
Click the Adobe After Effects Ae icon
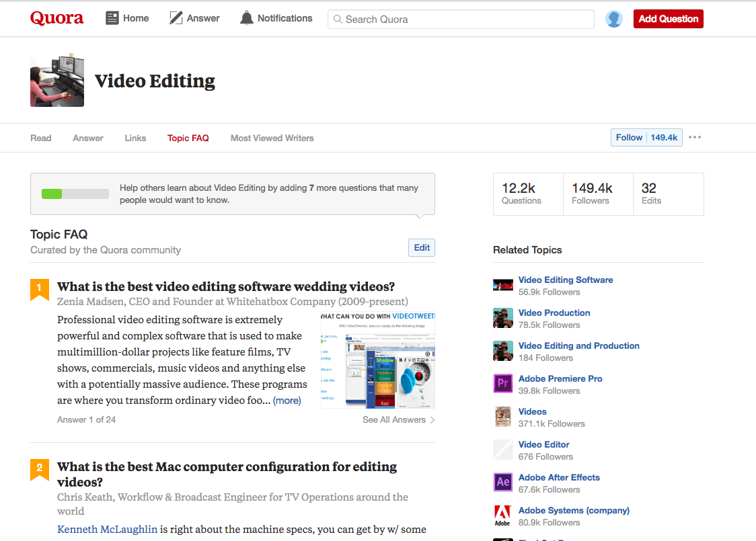503,483
